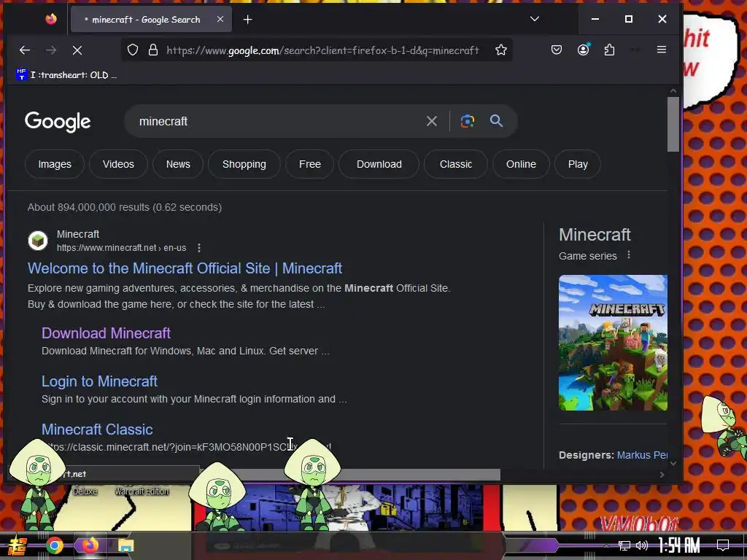Apply the Download filter chip
This screenshot has height=560, width=747.
click(x=379, y=164)
